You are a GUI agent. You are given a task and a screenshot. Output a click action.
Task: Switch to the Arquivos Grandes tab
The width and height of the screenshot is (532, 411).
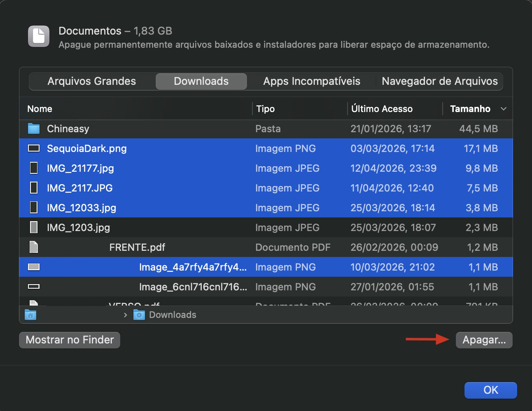point(91,81)
